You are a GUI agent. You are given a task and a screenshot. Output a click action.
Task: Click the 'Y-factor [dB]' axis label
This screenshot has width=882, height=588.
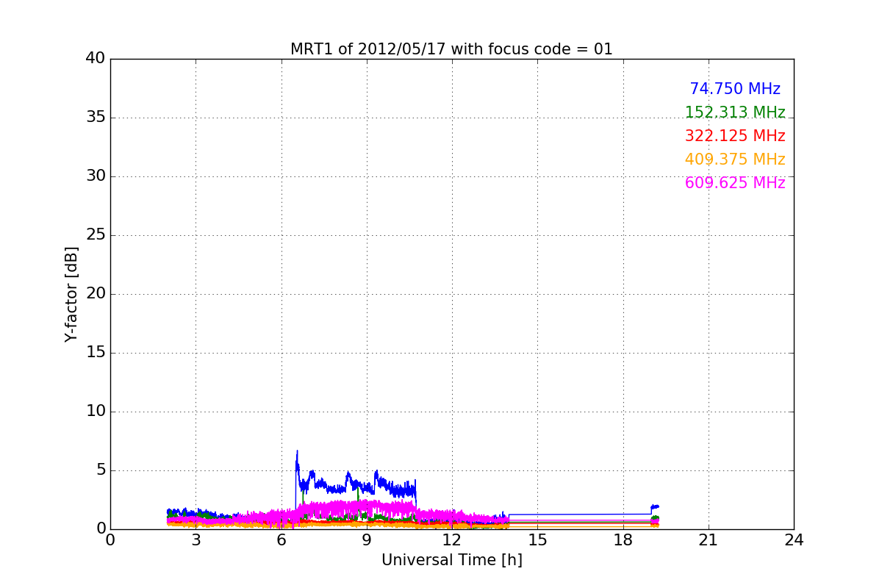[71, 294]
